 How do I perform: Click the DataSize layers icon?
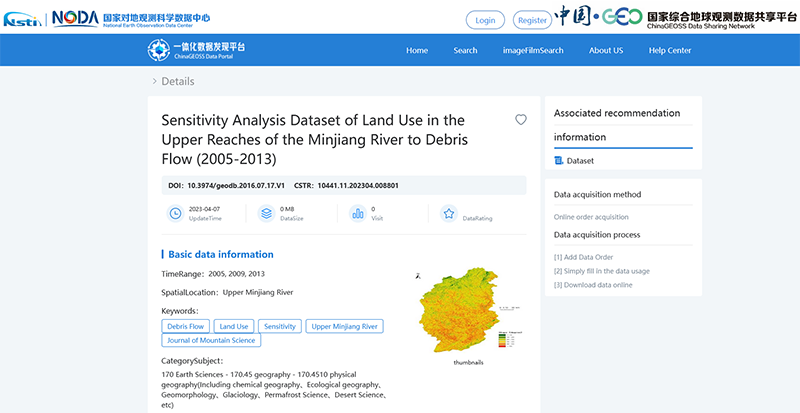click(266, 213)
